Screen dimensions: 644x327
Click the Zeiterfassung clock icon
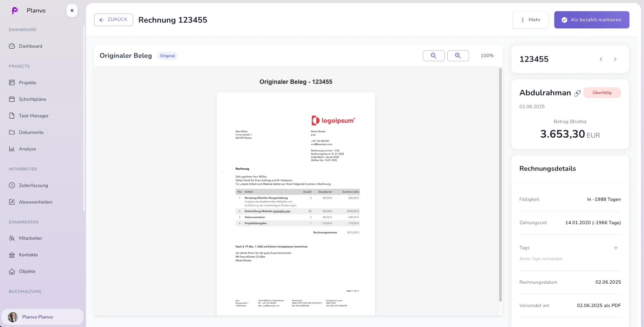point(12,185)
